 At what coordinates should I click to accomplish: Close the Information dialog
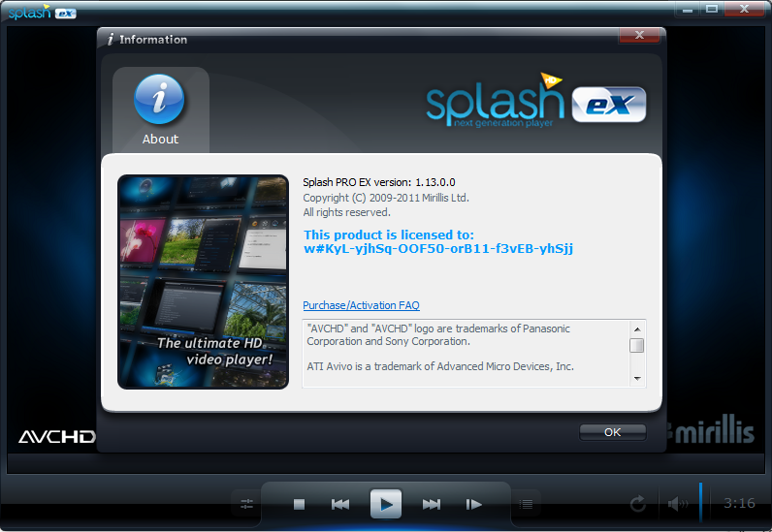pyautogui.click(x=639, y=35)
